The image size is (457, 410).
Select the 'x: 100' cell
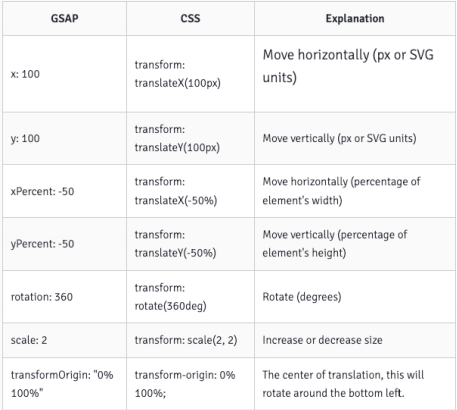(64, 74)
